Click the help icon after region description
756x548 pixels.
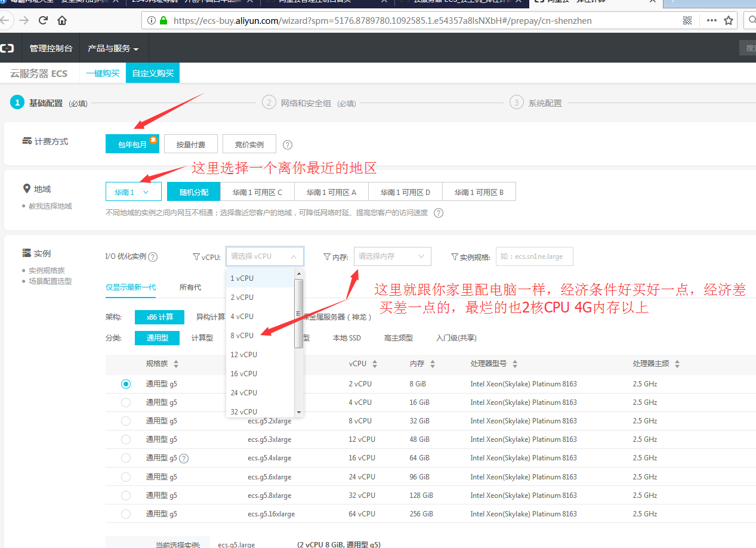(439, 213)
